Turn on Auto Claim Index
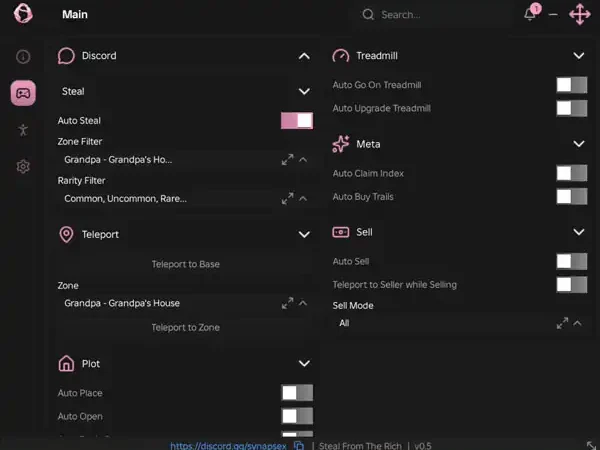This screenshot has width=600, height=450. click(572, 173)
